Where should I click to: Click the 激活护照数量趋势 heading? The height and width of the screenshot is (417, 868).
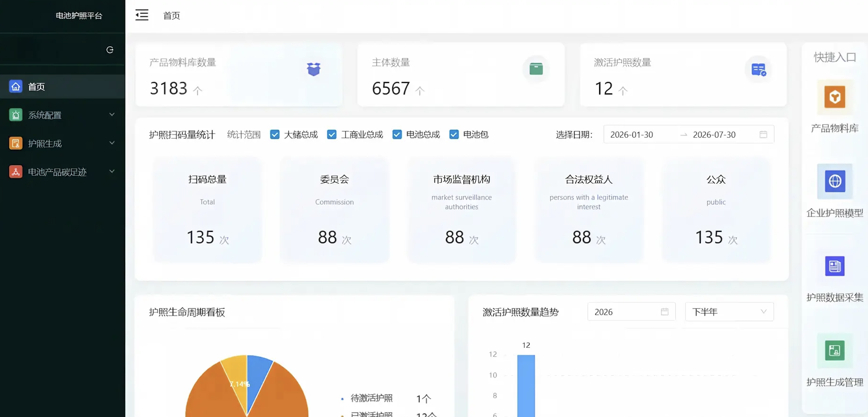point(521,312)
